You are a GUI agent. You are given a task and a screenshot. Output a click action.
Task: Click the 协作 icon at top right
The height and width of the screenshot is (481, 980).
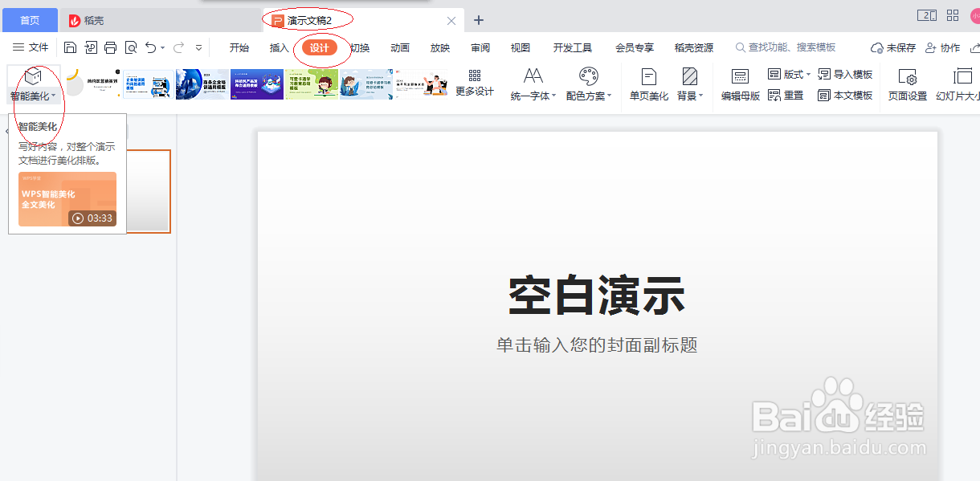[942, 47]
